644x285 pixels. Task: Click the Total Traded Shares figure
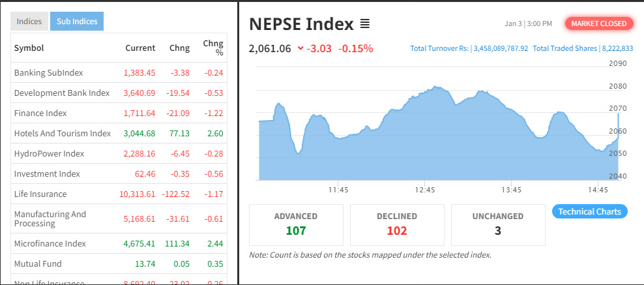[x=615, y=48]
